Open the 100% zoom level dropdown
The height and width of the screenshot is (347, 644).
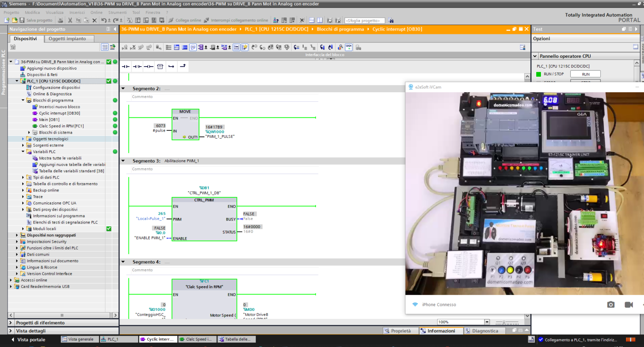(x=487, y=322)
